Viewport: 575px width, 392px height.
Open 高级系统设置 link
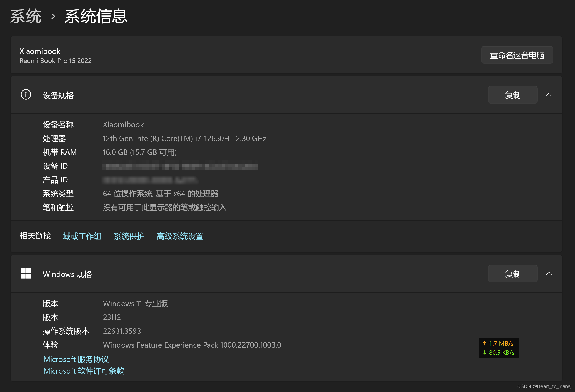180,236
